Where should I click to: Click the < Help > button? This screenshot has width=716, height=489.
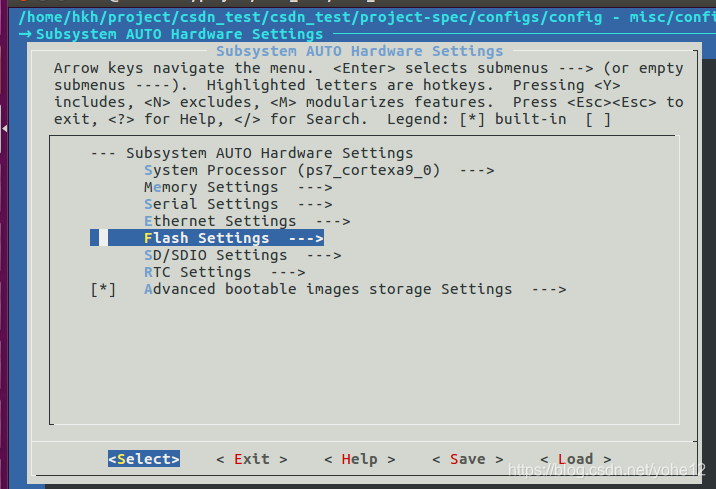pyautogui.click(x=359, y=459)
